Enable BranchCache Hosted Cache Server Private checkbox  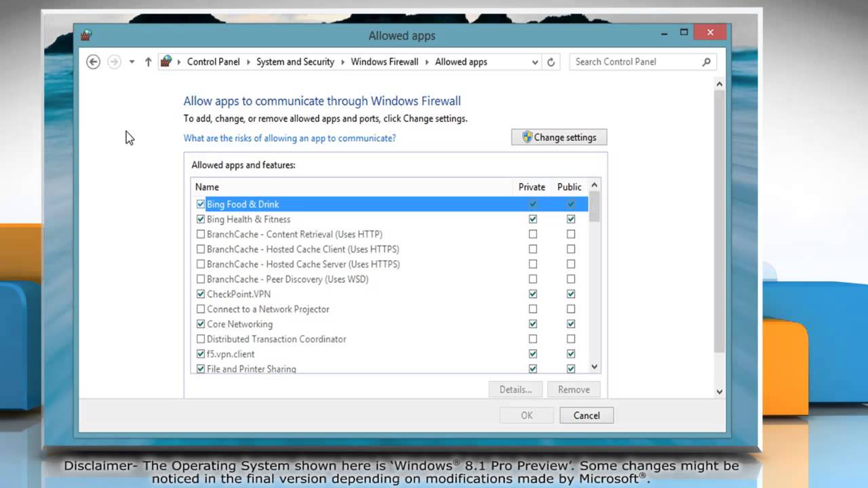(533, 264)
